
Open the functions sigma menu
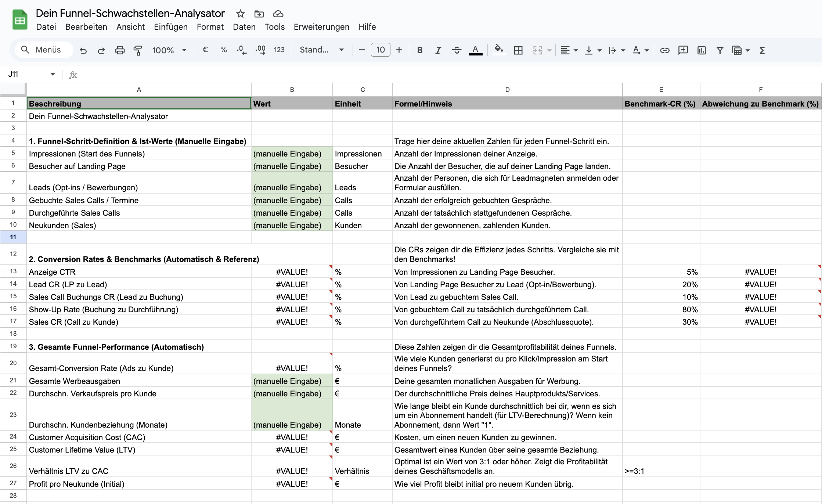pos(762,50)
